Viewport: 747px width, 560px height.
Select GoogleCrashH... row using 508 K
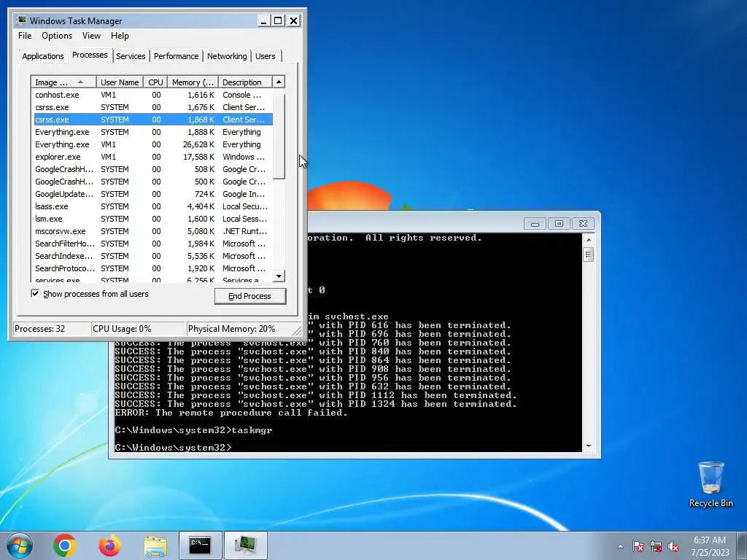point(152,169)
